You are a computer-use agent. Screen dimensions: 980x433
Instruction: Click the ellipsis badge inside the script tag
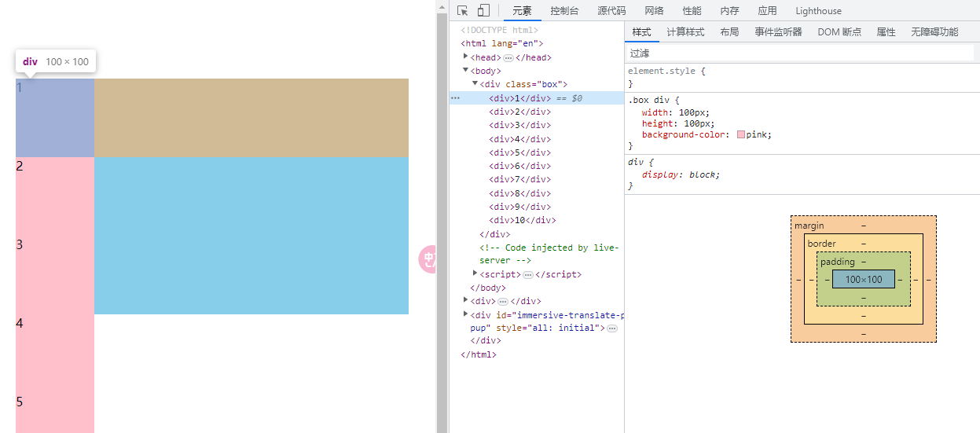click(528, 275)
